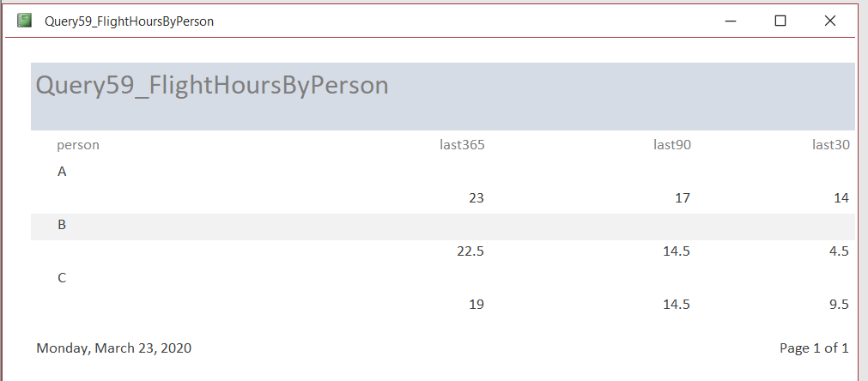Select the person column header

[x=78, y=144]
